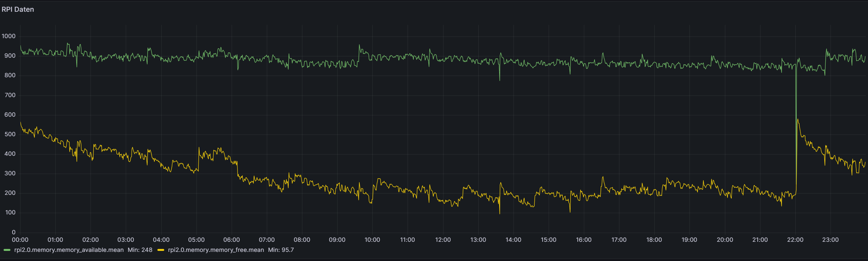Click the 06:00 time axis label
868x261 pixels.
click(x=231, y=240)
